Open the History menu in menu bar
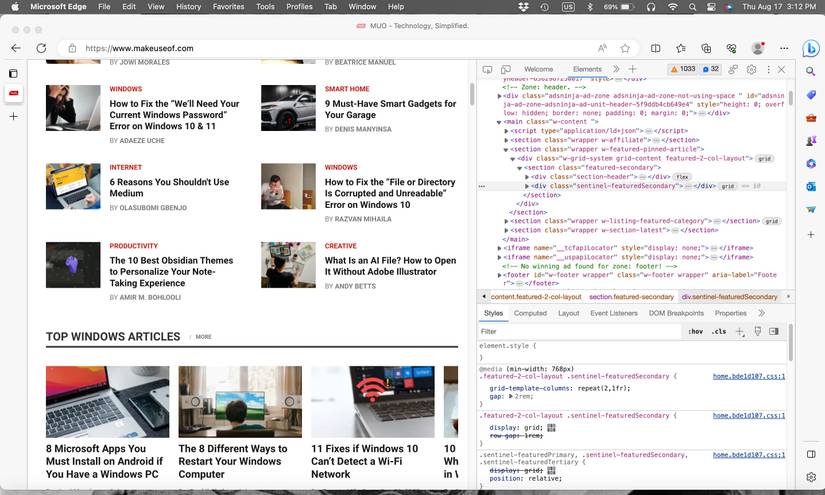The width and height of the screenshot is (825, 495). tap(188, 6)
